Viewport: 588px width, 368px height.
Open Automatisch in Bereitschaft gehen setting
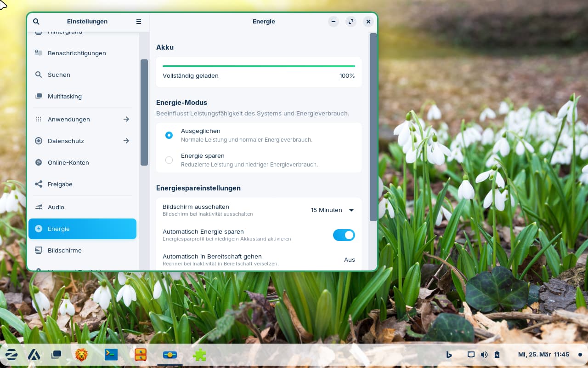point(259,259)
